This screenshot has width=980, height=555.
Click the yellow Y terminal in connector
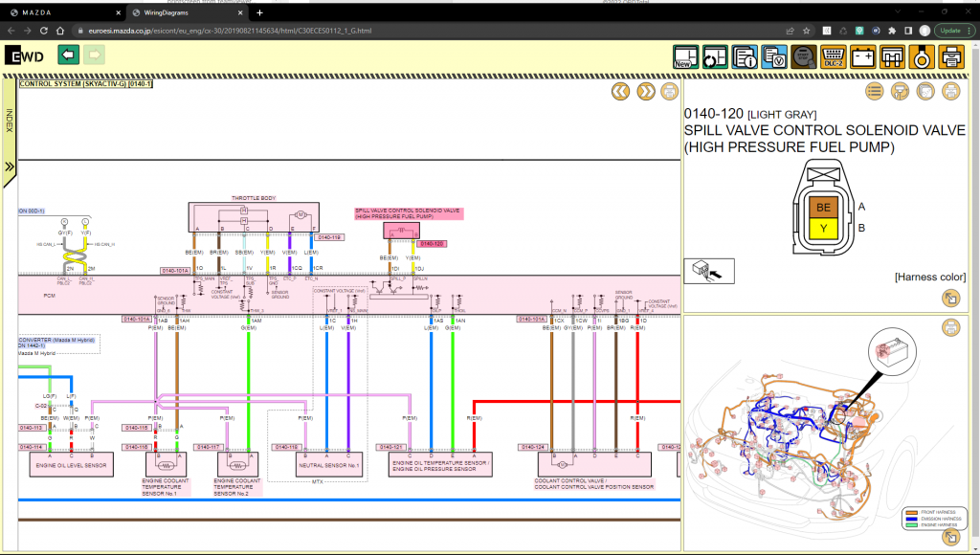pyautogui.click(x=822, y=228)
